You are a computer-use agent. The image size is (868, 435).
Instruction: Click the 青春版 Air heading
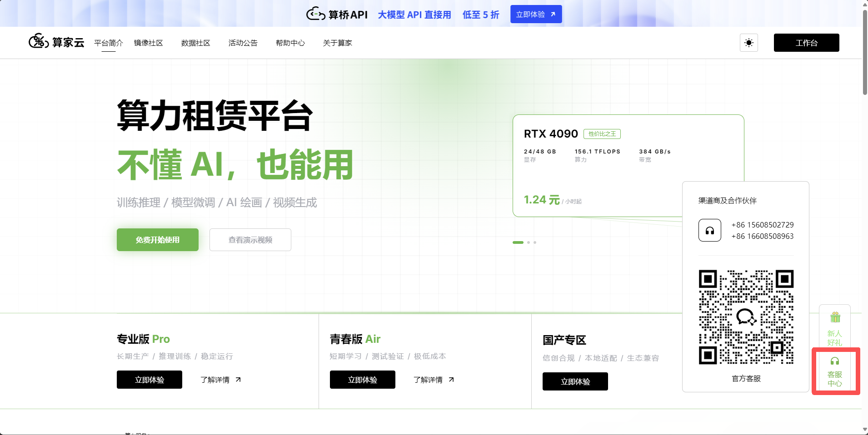(x=355, y=339)
